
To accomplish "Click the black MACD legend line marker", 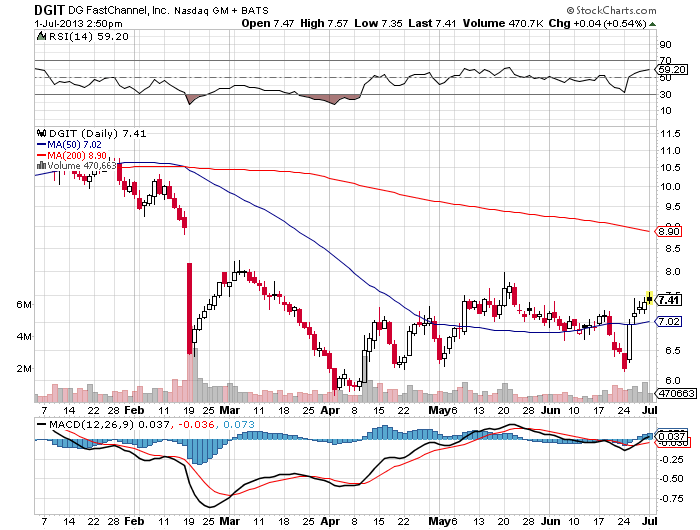I will point(42,425).
